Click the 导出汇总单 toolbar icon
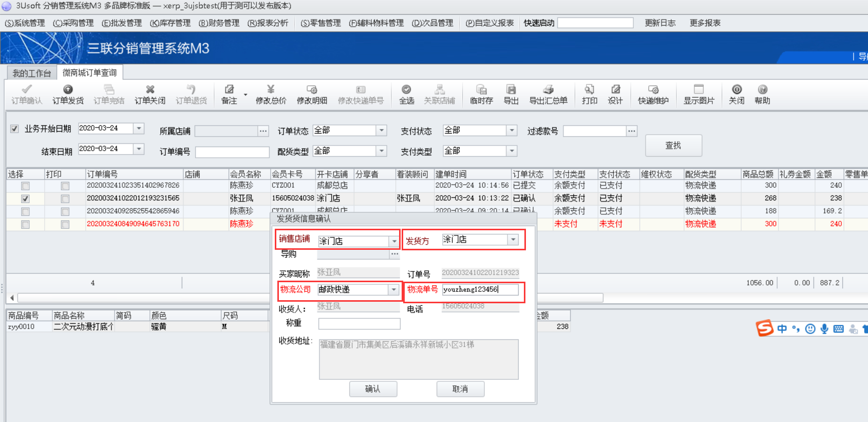The image size is (868, 422). (548, 95)
